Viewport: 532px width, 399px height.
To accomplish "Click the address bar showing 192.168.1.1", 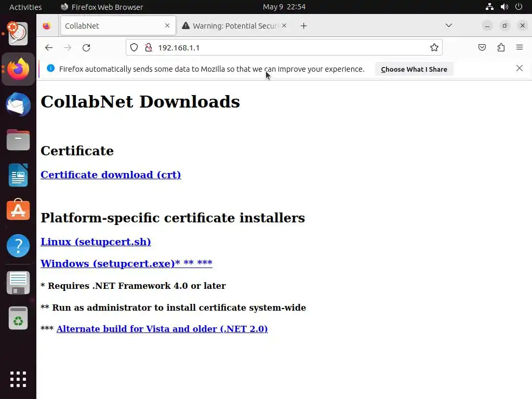I will (x=284, y=47).
